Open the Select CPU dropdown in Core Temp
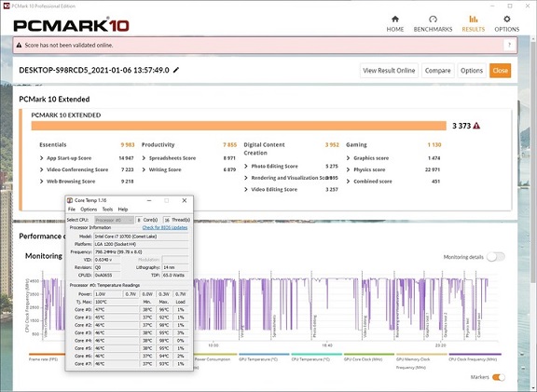Screen dimensions: 537x392 (114, 220)
